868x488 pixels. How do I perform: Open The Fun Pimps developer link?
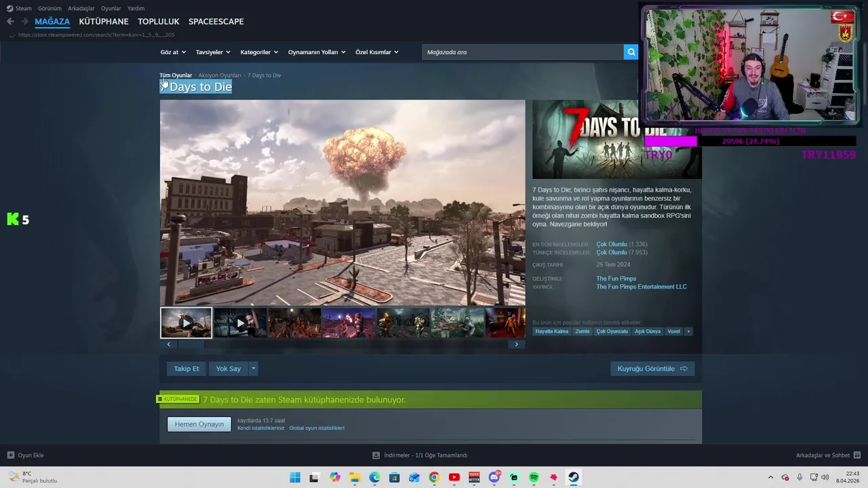pyautogui.click(x=616, y=279)
